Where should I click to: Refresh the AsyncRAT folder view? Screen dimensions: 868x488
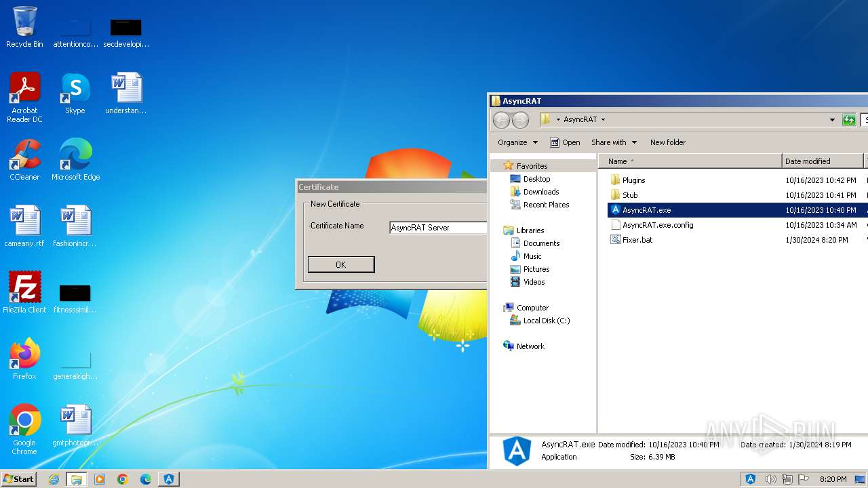[849, 120]
